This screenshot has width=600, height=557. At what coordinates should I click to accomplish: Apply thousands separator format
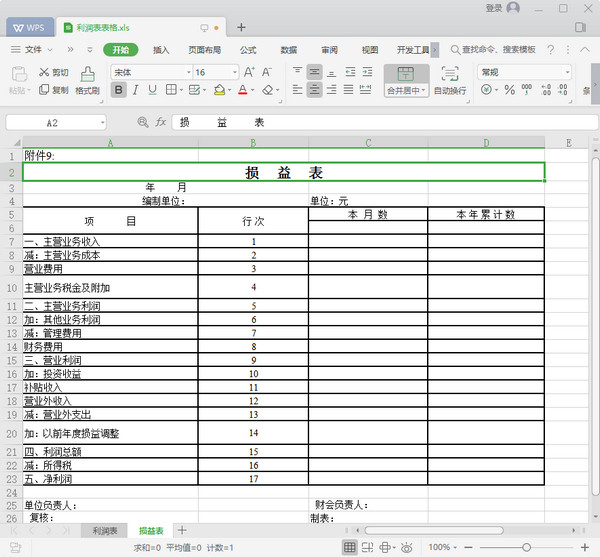tap(527, 90)
